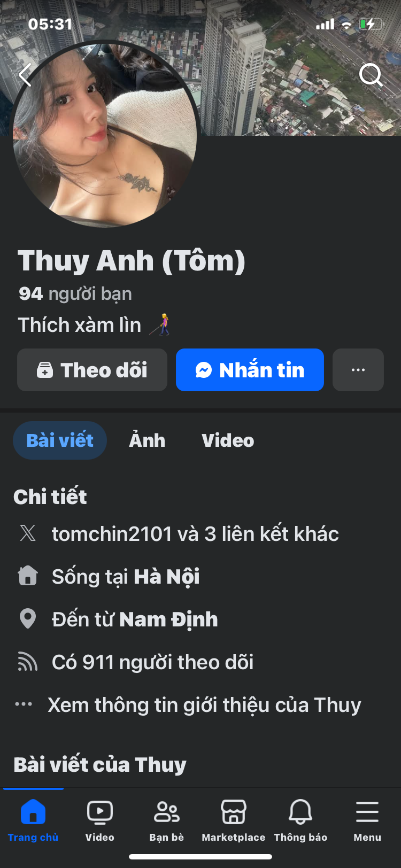401x868 pixels.
Task: Click the Nhắn tin message button
Action: (x=250, y=370)
